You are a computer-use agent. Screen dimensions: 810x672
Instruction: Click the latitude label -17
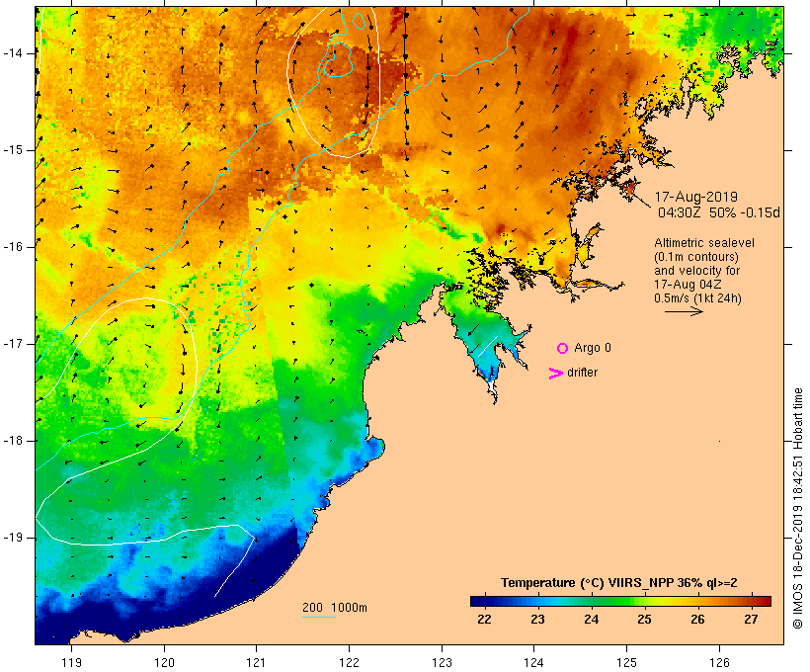pyautogui.click(x=13, y=344)
